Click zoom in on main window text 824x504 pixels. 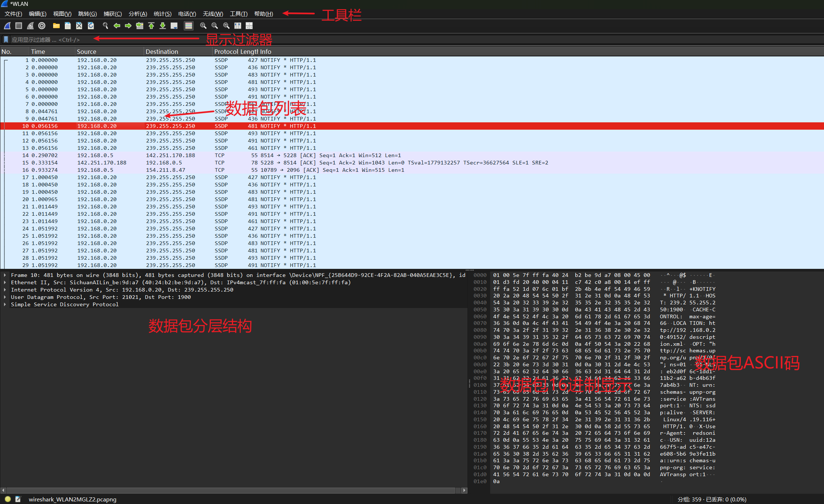pos(203,26)
